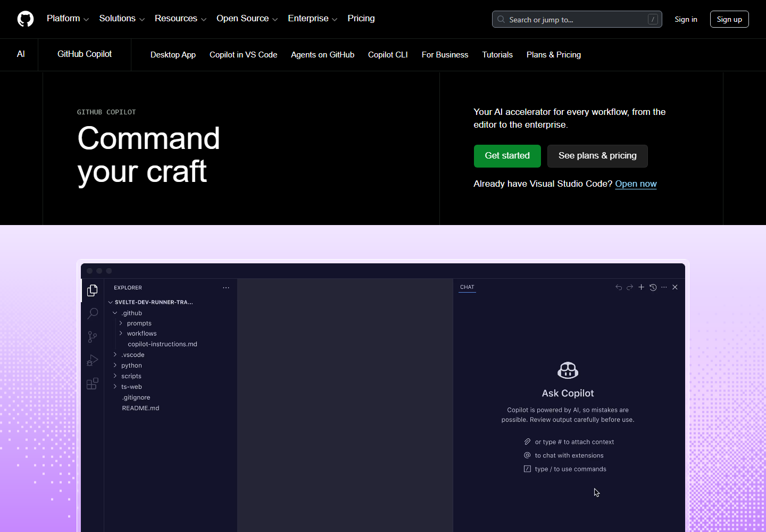Image resolution: width=766 pixels, height=532 pixels.
Task: Expand the Platform menu
Action: click(x=68, y=19)
